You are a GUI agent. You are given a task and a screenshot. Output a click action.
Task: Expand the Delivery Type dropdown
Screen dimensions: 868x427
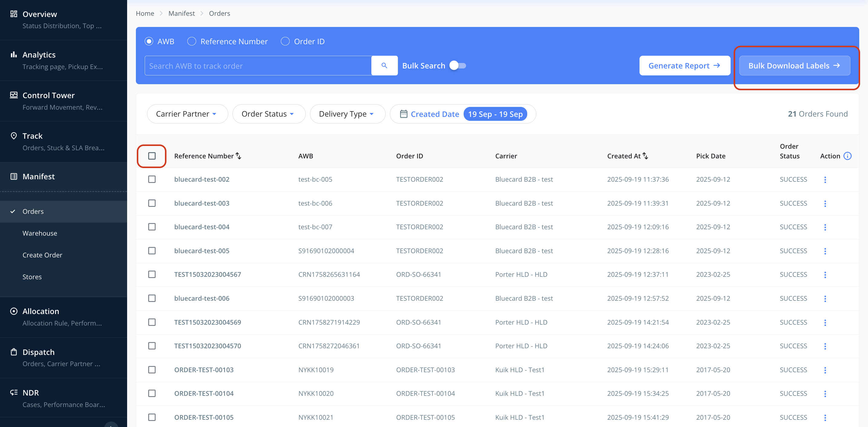347,114
